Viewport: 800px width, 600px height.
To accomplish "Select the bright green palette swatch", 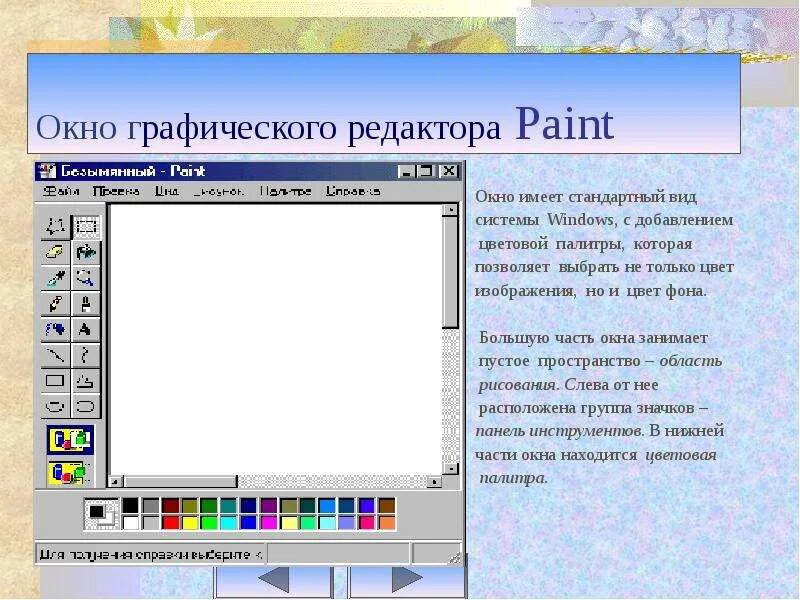I will pos(209,522).
